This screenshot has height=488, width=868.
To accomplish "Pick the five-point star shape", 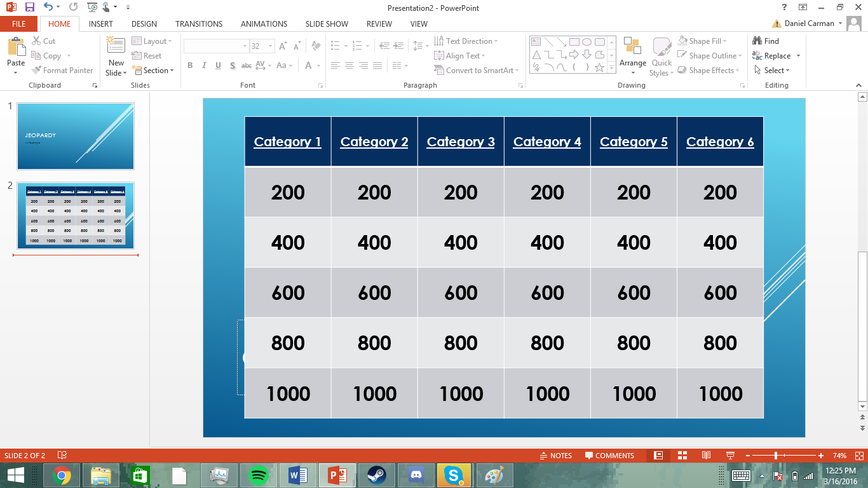I will click(x=600, y=67).
